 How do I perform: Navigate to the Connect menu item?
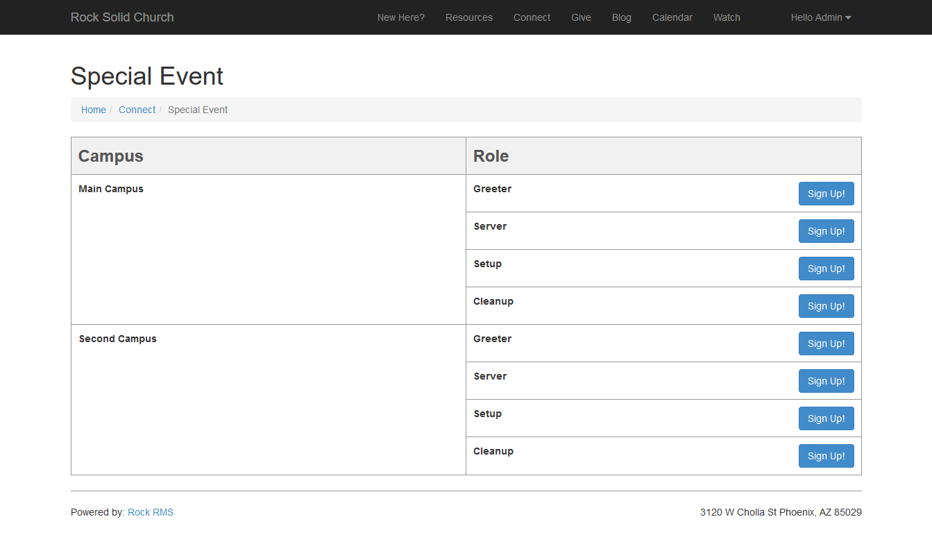pos(532,17)
